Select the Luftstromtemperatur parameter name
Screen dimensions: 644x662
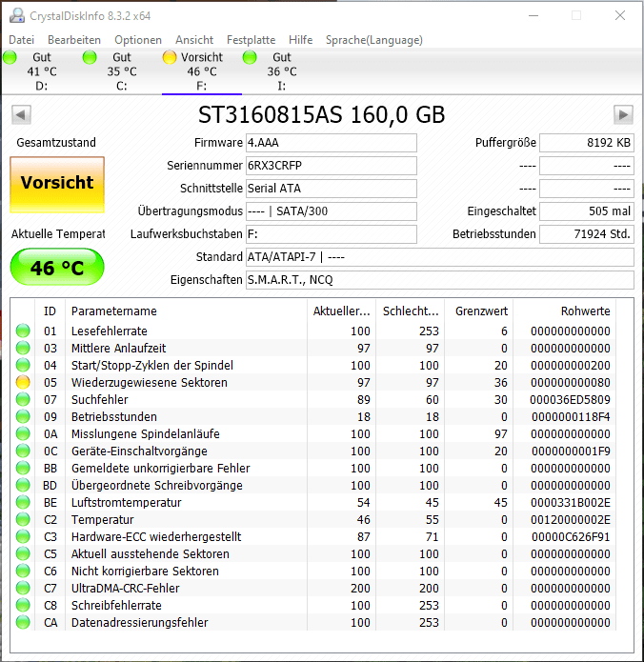click(127, 502)
